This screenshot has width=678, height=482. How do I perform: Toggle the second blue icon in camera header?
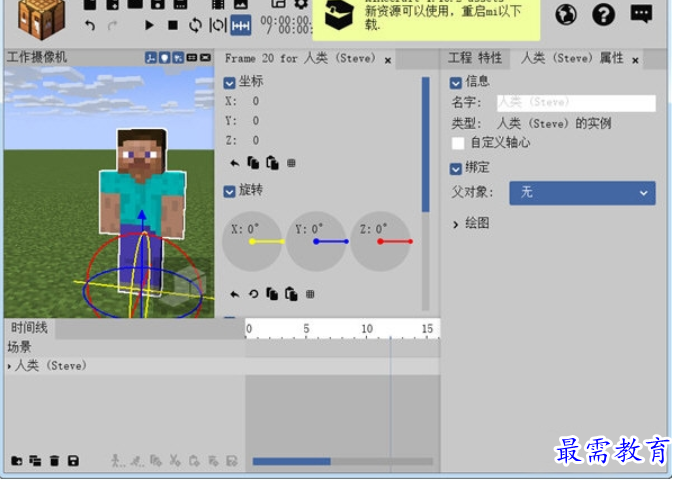[x=164, y=57]
